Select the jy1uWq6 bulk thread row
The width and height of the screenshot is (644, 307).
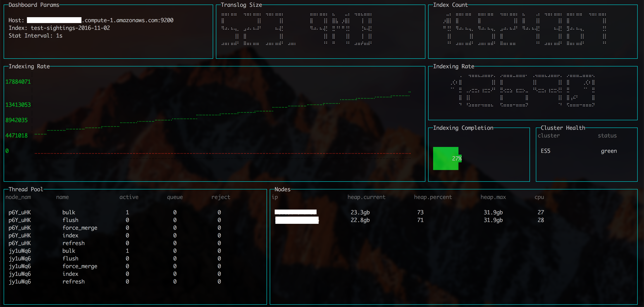click(69, 251)
